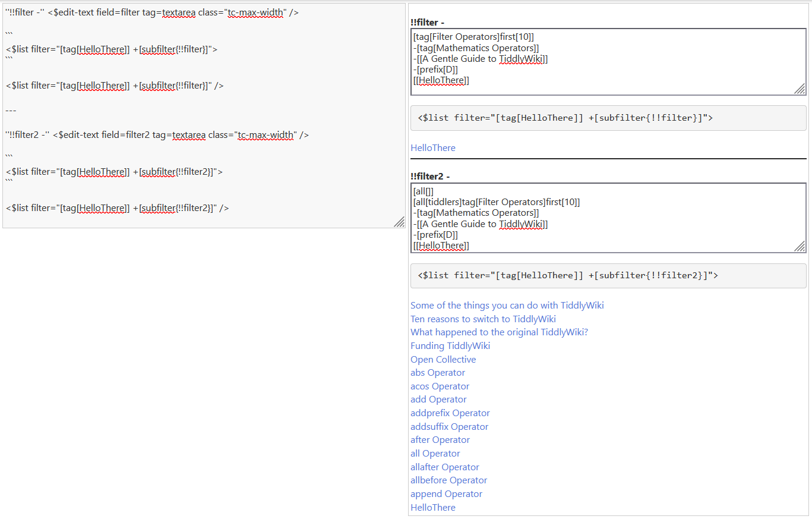The image size is (812, 519).
Task: Click the resize grip on the !!filter2 textarea
Action: tap(800, 246)
